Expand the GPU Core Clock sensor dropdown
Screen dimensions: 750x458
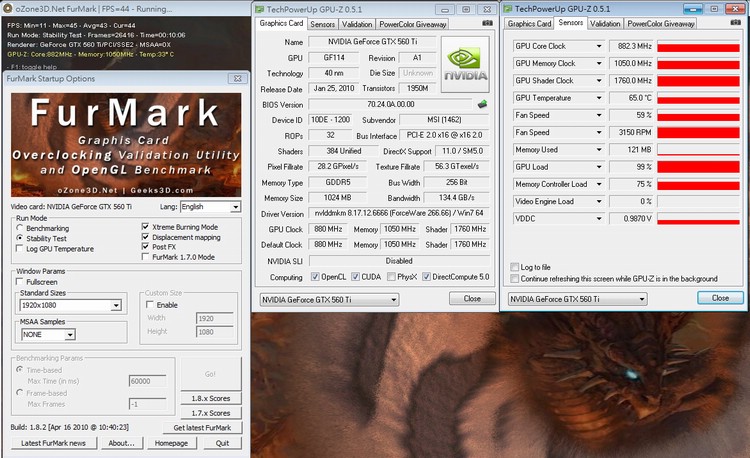pyautogui.click(x=599, y=46)
